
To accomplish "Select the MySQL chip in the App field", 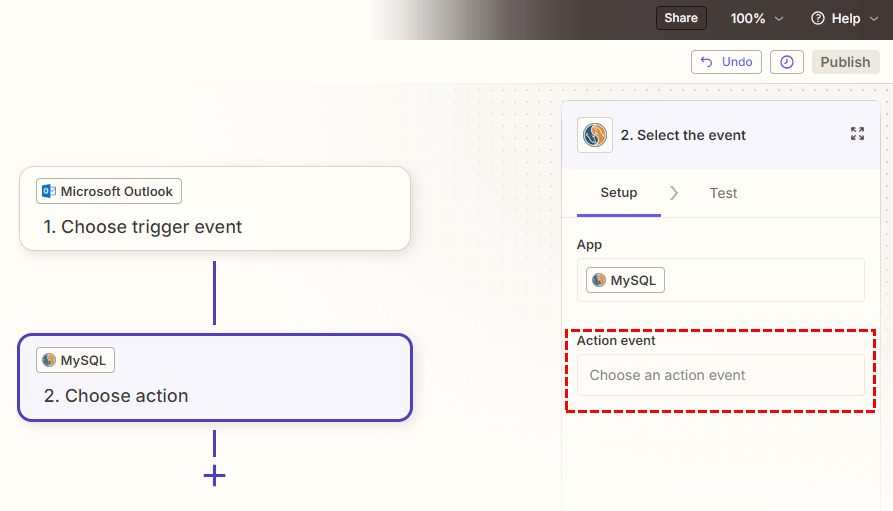I will pos(625,281).
